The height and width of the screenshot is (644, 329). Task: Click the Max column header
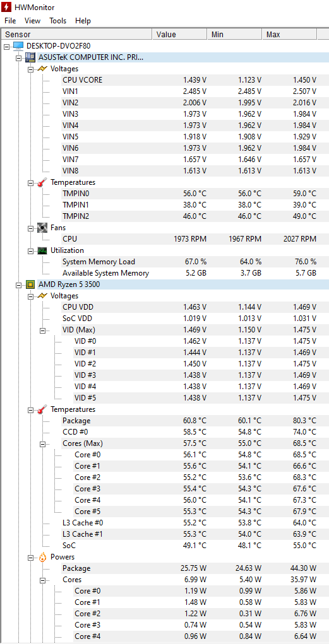click(x=289, y=35)
